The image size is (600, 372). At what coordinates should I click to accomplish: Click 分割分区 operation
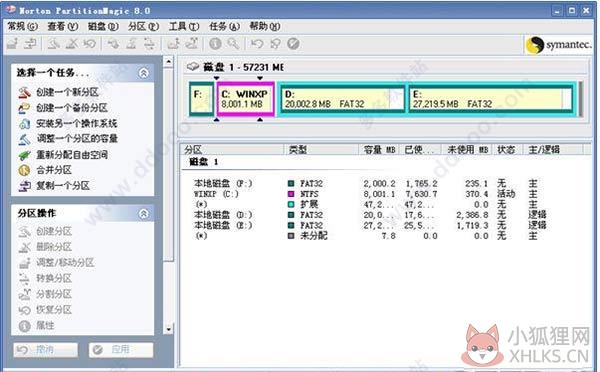click(54, 294)
